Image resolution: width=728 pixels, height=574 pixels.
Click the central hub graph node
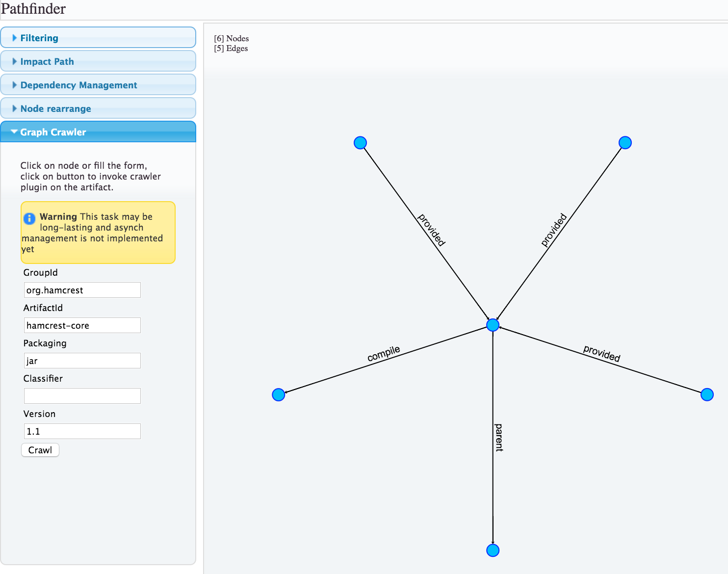point(493,325)
